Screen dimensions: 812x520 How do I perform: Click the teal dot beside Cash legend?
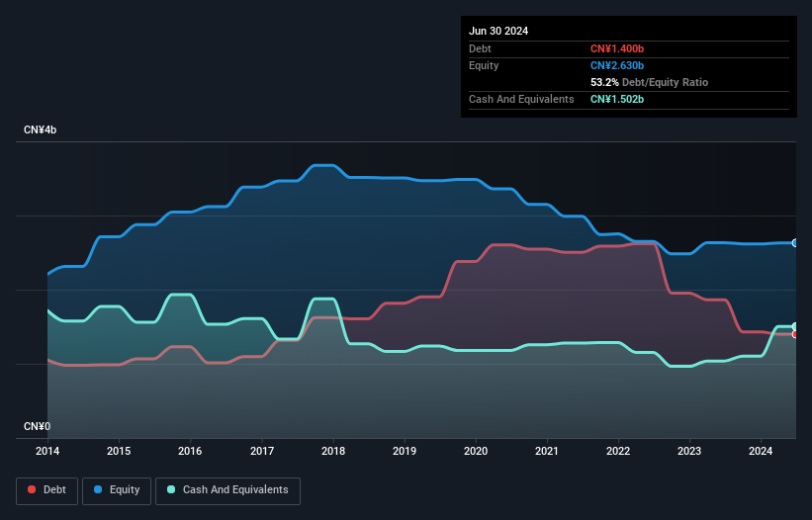pyautogui.click(x=172, y=490)
